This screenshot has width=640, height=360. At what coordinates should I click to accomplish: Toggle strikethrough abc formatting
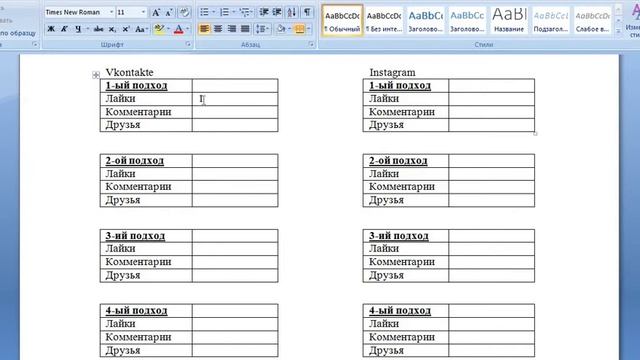click(98, 29)
